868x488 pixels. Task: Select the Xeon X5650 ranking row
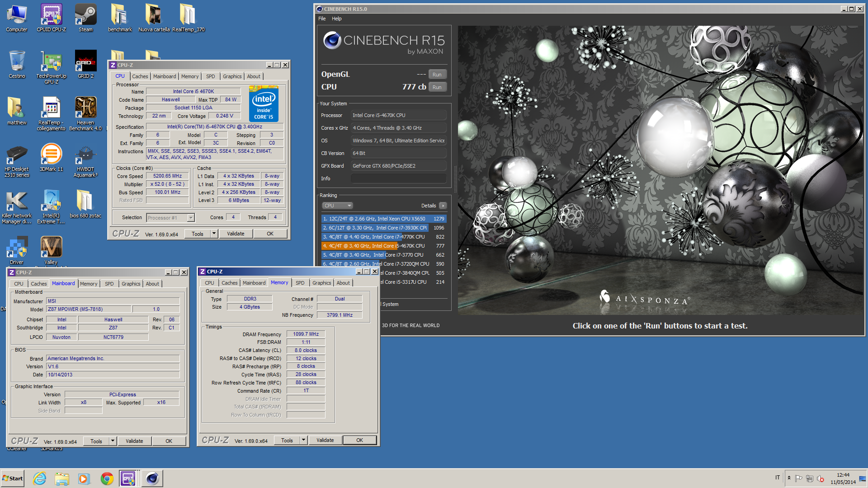[x=384, y=219]
